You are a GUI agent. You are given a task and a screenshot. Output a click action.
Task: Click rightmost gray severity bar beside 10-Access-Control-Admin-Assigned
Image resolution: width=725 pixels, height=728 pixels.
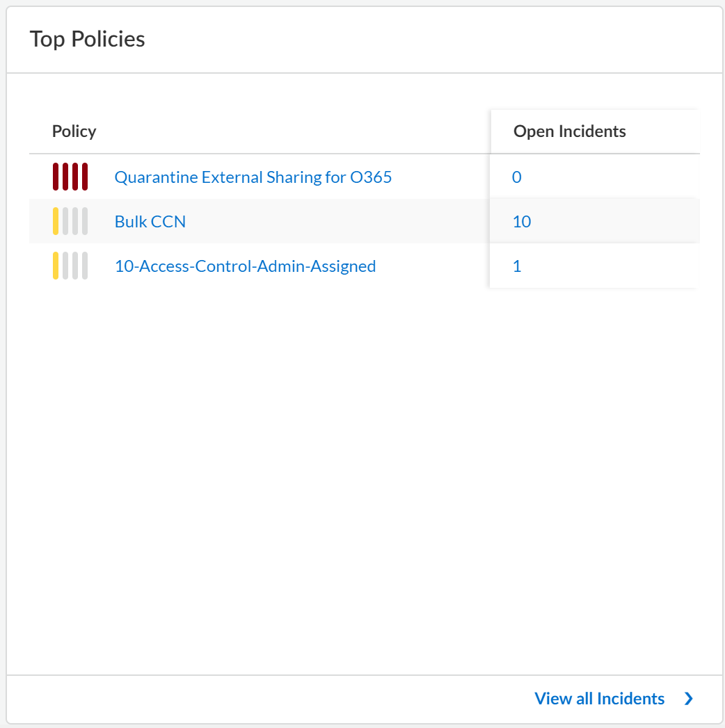tap(85, 266)
